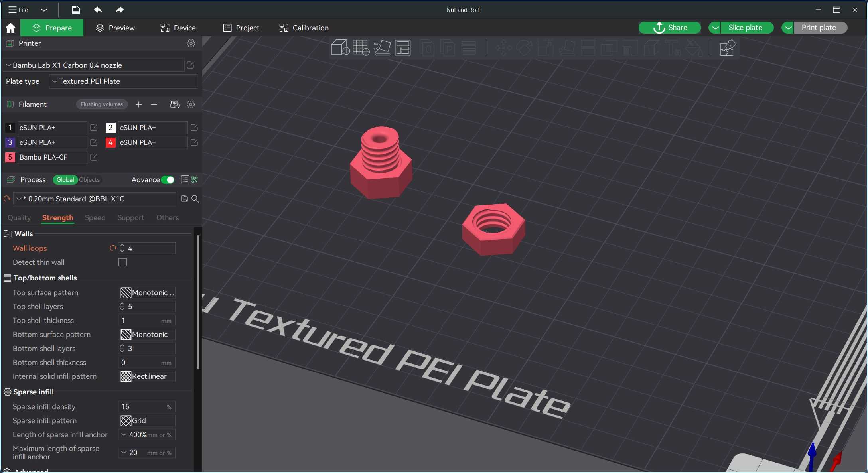Edit filament 1 eSUN PLA+ preset
This screenshot has height=473, width=868.
tap(94, 128)
